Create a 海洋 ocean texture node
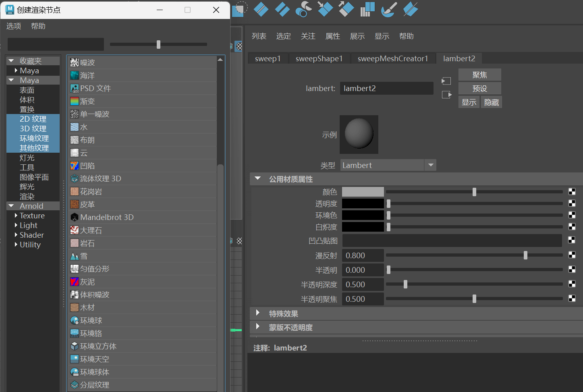The width and height of the screenshot is (583, 392). point(142,75)
